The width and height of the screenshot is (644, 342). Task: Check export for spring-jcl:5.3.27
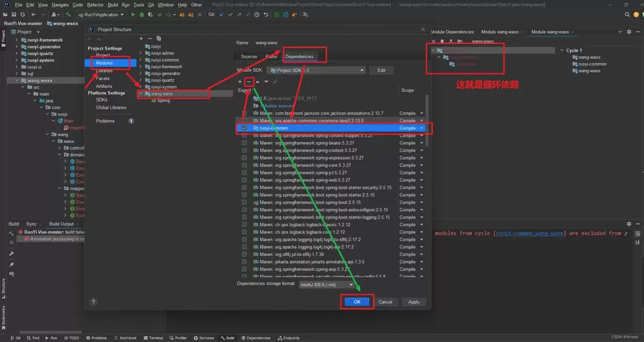[244, 173]
